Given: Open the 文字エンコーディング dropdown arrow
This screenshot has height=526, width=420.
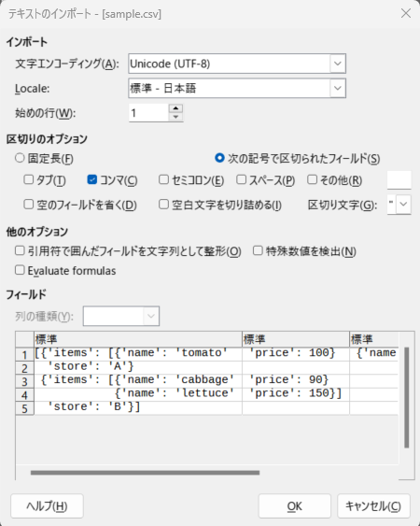Looking at the screenshot, I should 338,64.
